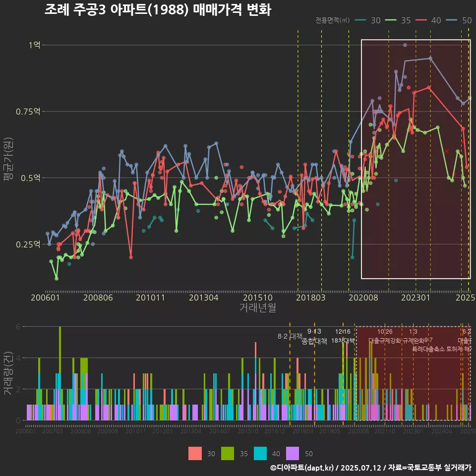Click the volume axis label 0
The width and height of the screenshot is (476, 476).
tap(18, 420)
